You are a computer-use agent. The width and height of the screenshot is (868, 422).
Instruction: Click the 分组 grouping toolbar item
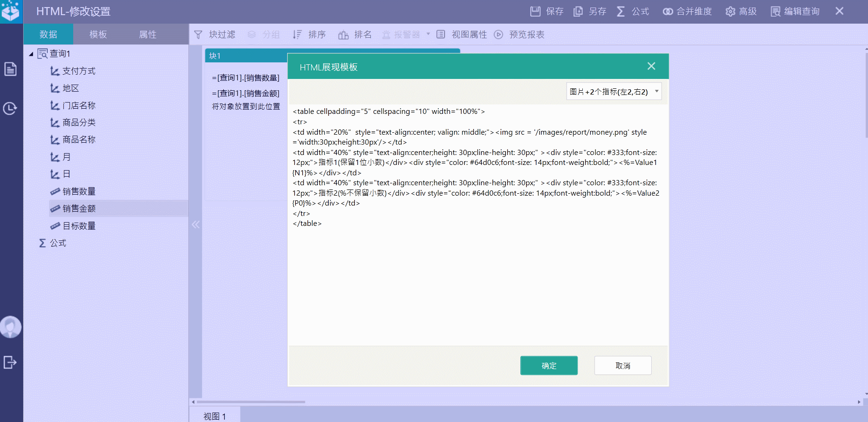(x=264, y=34)
